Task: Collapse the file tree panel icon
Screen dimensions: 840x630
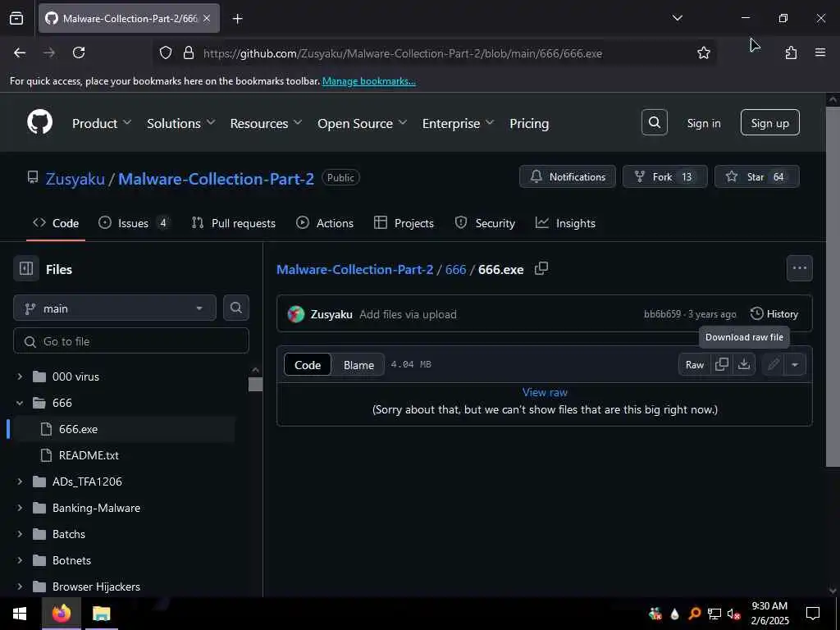Action: point(26,268)
